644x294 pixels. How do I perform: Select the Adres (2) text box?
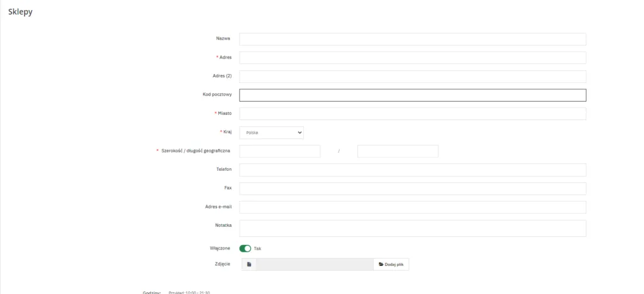(x=413, y=77)
